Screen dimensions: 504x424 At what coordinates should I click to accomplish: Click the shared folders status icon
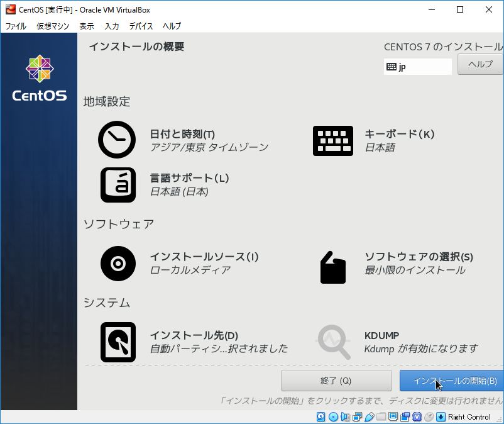[381, 417]
